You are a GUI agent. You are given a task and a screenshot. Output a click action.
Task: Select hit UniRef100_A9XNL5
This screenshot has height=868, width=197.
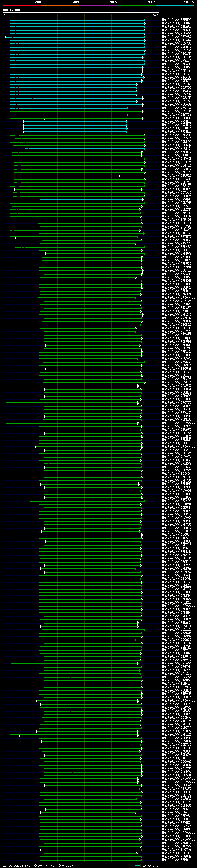click(177, 128)
